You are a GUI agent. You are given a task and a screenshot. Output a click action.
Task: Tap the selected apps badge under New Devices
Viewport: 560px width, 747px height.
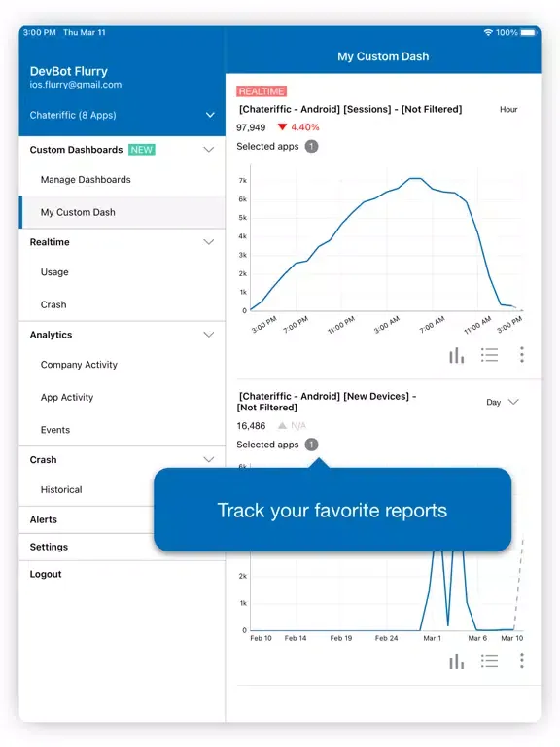click(311, 445)
